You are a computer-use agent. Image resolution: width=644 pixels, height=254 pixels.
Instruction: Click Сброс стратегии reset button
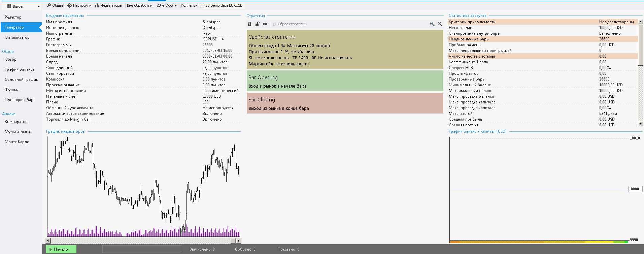290,24
